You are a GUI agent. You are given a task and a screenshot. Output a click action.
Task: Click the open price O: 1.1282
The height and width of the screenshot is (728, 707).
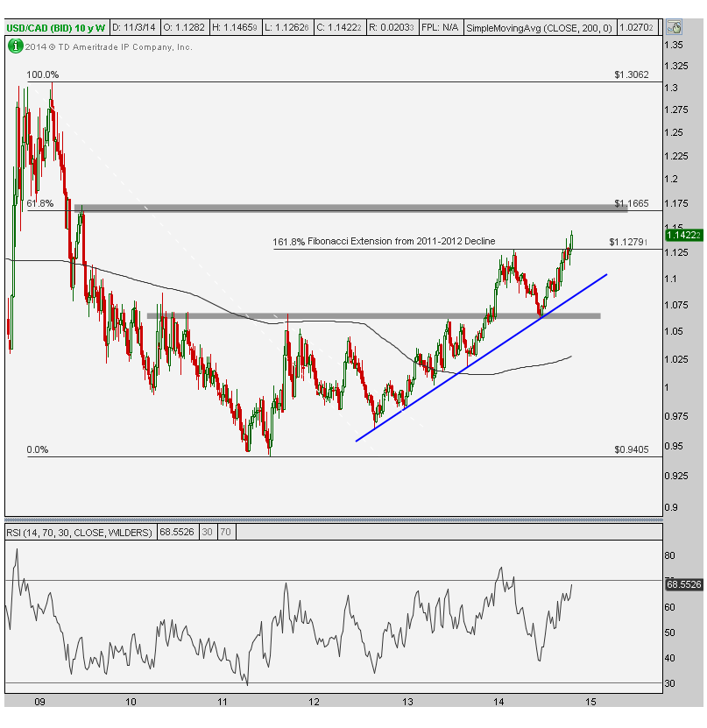184,28
